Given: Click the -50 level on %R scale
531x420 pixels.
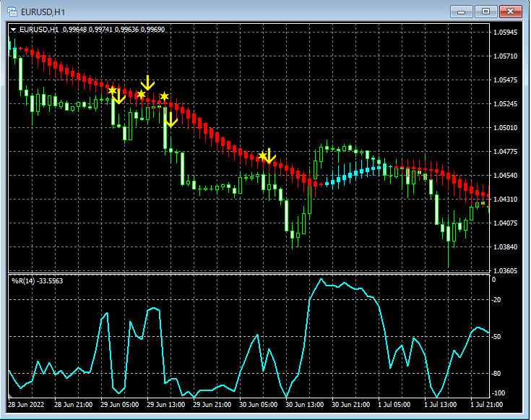Looking at the screenshot, I should [496, 337].
